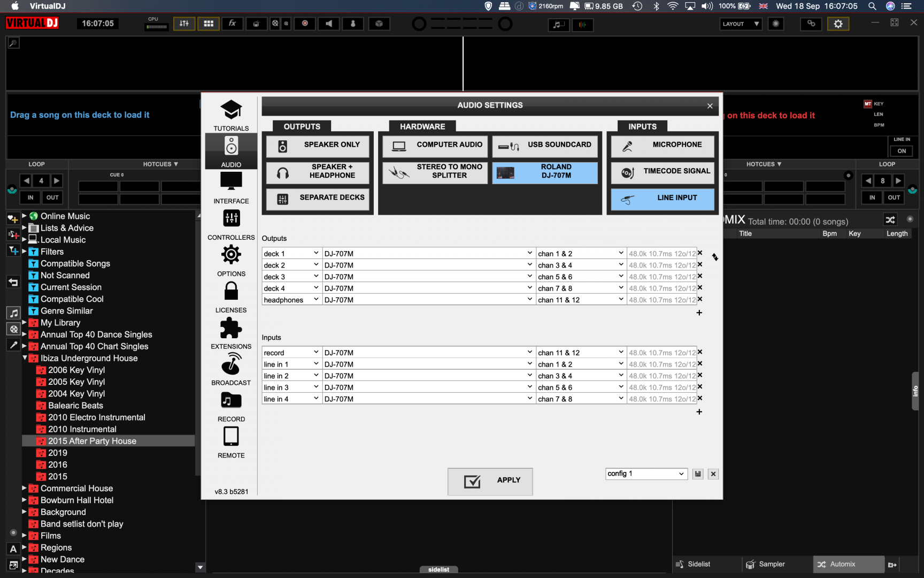Expand the My Library folder

[x=24, y=323]
